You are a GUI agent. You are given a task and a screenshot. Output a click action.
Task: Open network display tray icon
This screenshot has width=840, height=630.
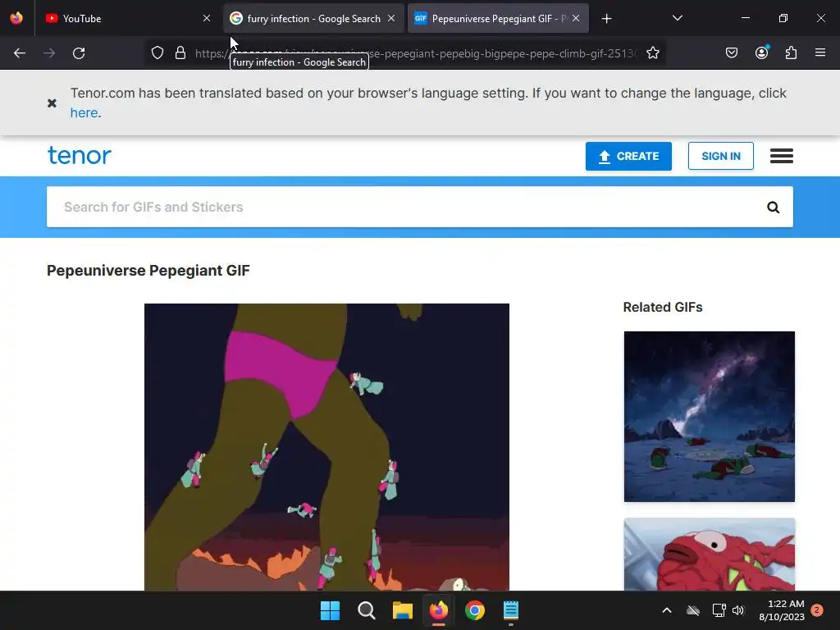click(719, 610)
